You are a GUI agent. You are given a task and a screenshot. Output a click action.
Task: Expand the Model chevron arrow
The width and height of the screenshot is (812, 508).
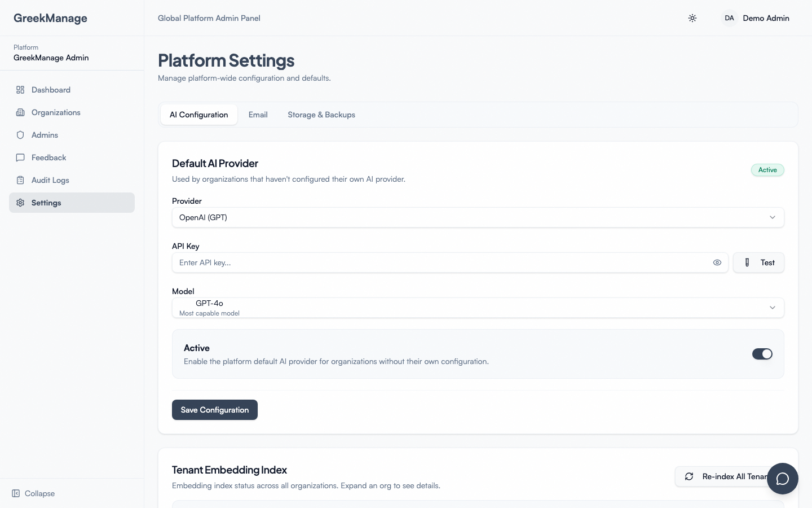click(773, 308)
